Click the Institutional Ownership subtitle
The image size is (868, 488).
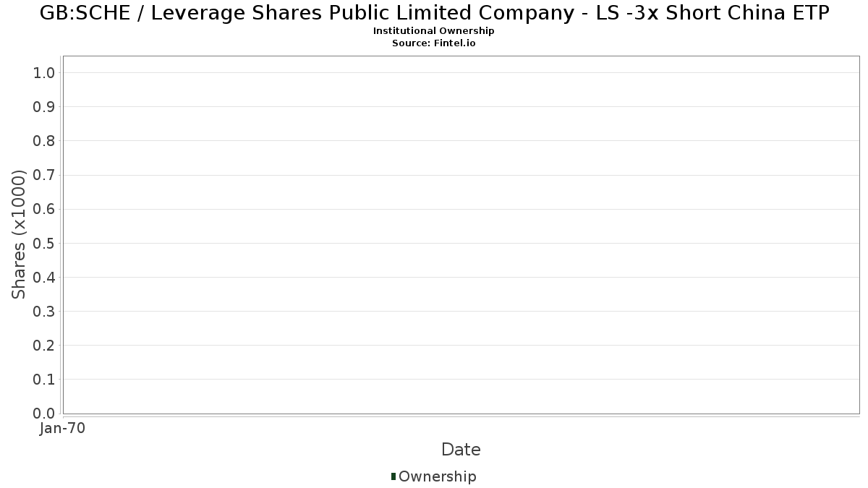434,31
